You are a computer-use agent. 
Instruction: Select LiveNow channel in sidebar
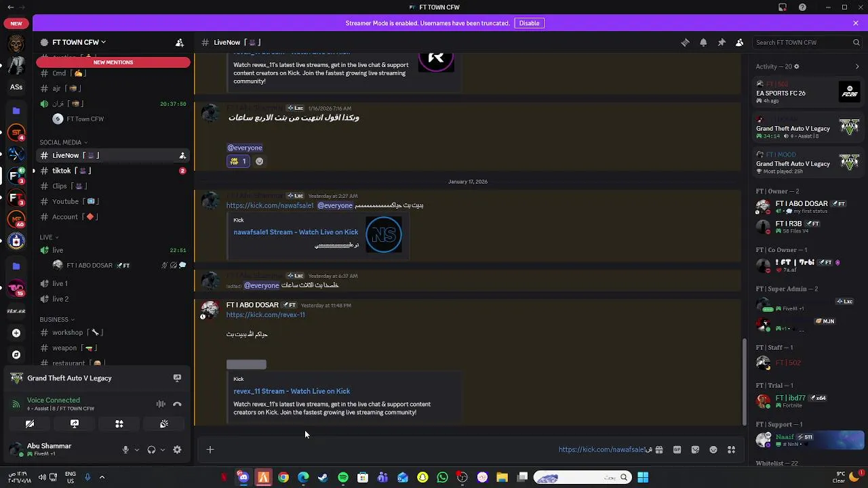point(113,155)
